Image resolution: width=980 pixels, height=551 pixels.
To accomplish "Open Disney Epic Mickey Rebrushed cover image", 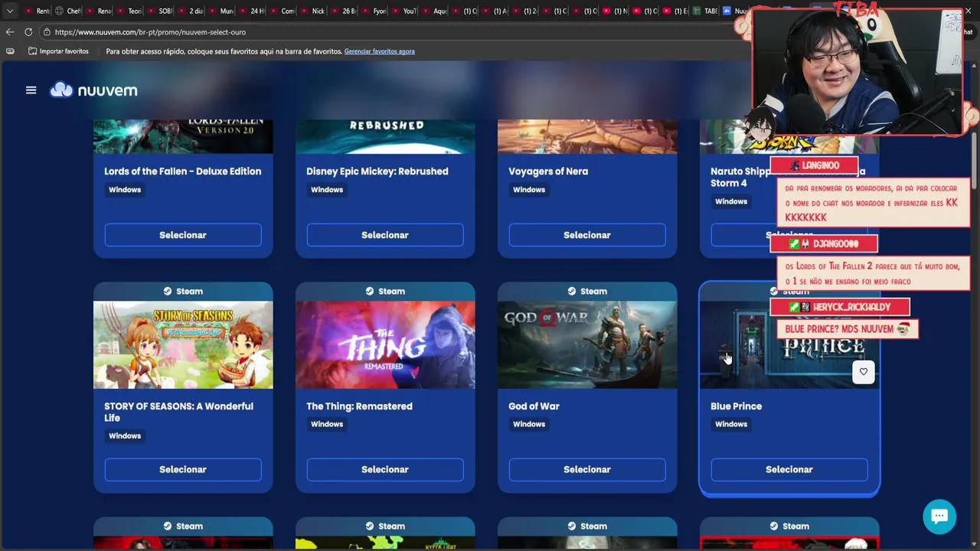I will click(385, 136).
